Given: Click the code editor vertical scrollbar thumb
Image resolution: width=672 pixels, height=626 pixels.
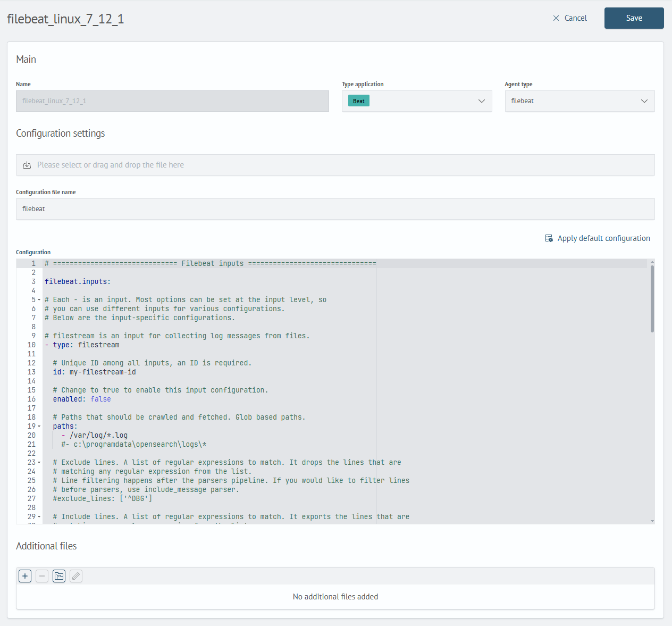Looking at the screenshot, I should (x=652, y=298).
